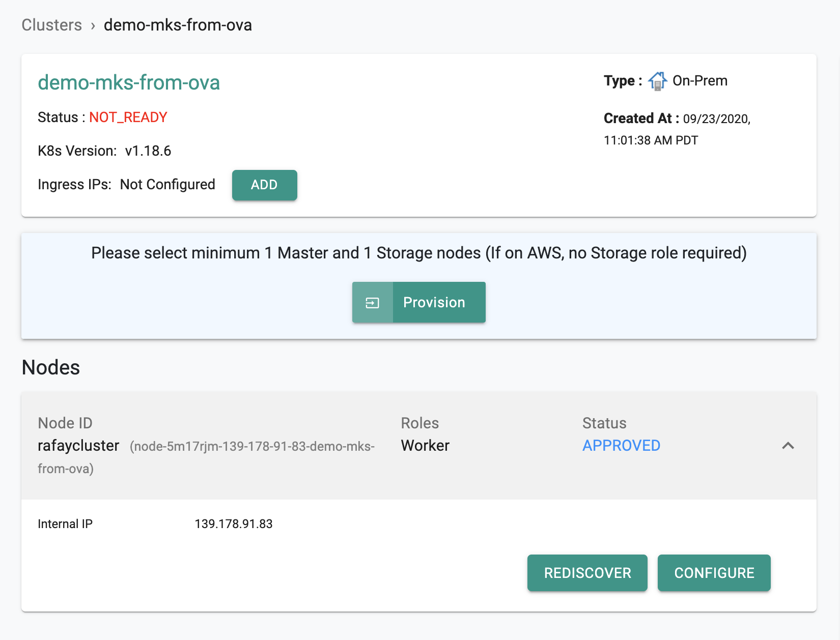Click the internal IP 139.178.91.83

click(x=234, y=524)
